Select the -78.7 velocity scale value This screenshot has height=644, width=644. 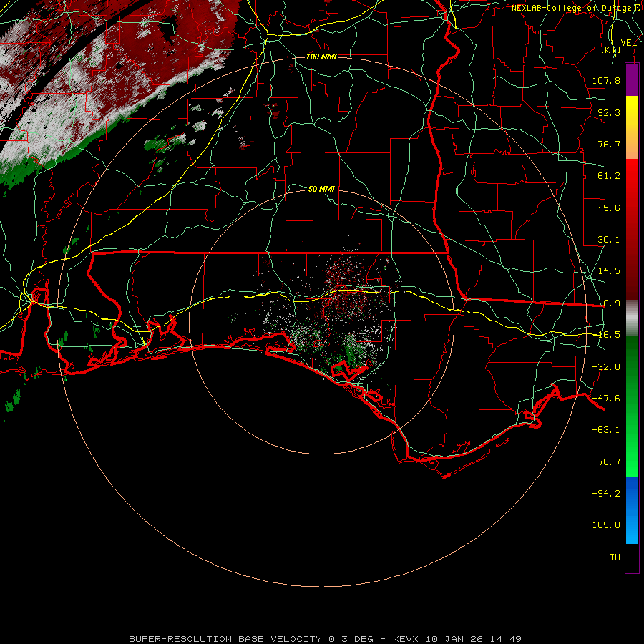(606, 462)
